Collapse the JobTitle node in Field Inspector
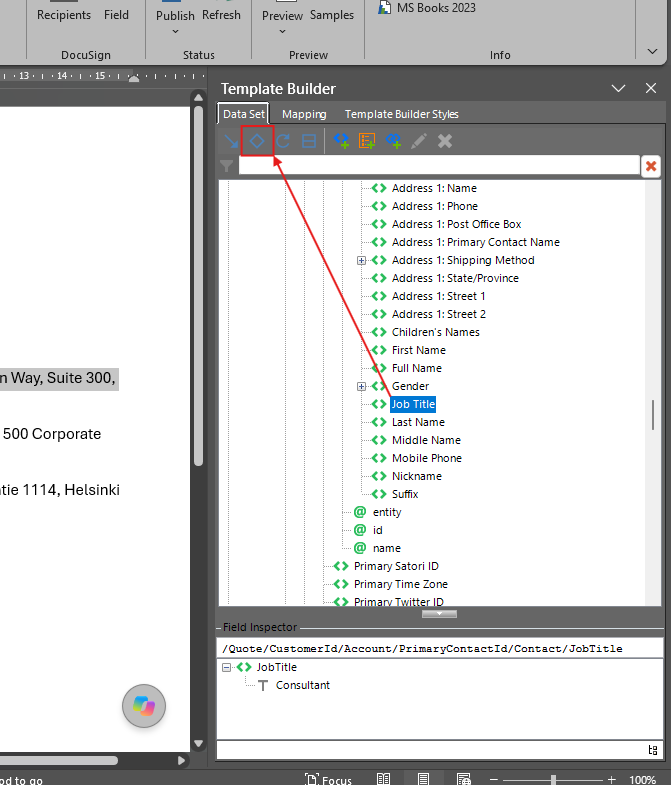This screenshot has width=671, height=785. tap(226, 667)
